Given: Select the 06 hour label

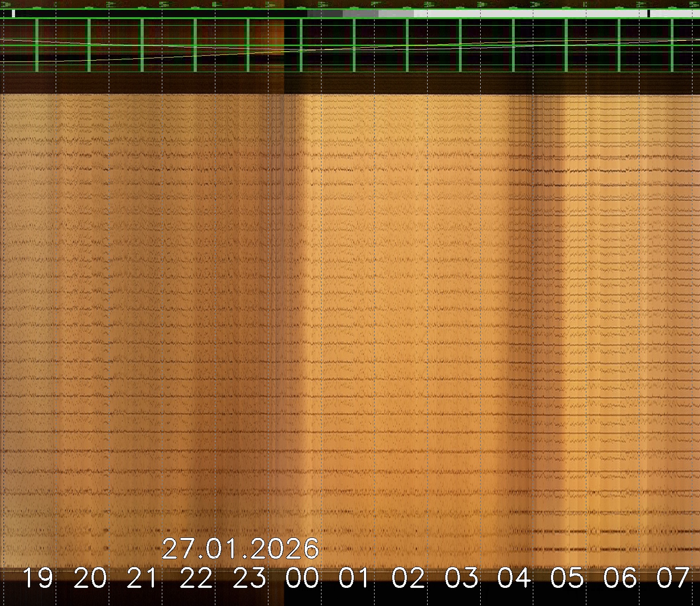Looking at the screenshot, I should [x=620, y=578].
